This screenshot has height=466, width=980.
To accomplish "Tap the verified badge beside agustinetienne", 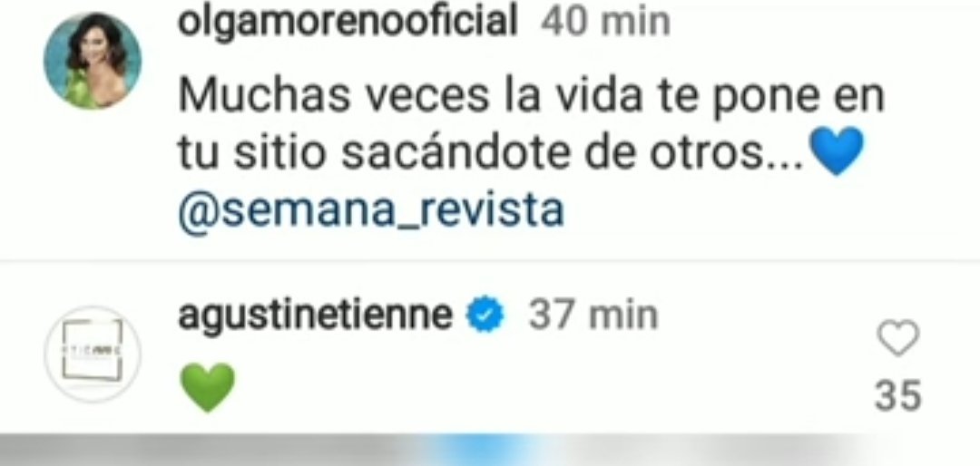I will (x=485, y=316).
